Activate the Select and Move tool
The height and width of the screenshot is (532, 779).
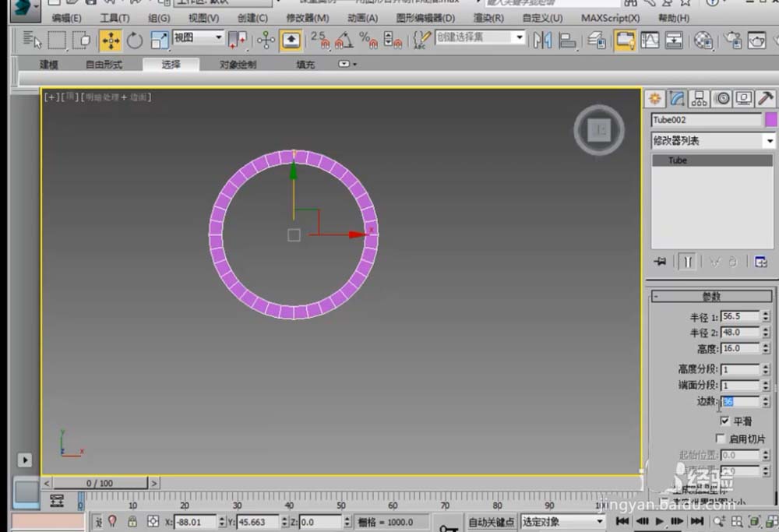pyautogui.click(x=111, y=41)
